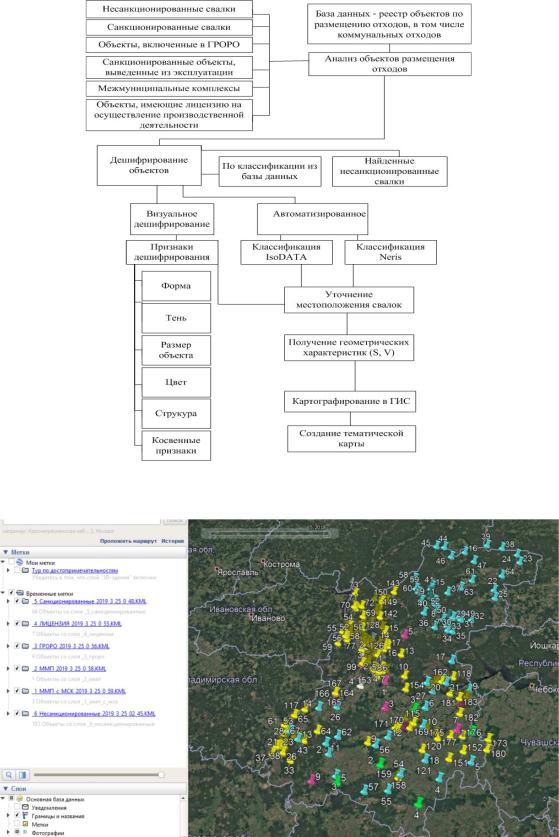The width and height of the screenshot is (559, 837).
Task: Expand the Тур по достопримечательностям folder
Action: [x=9, y=570]
